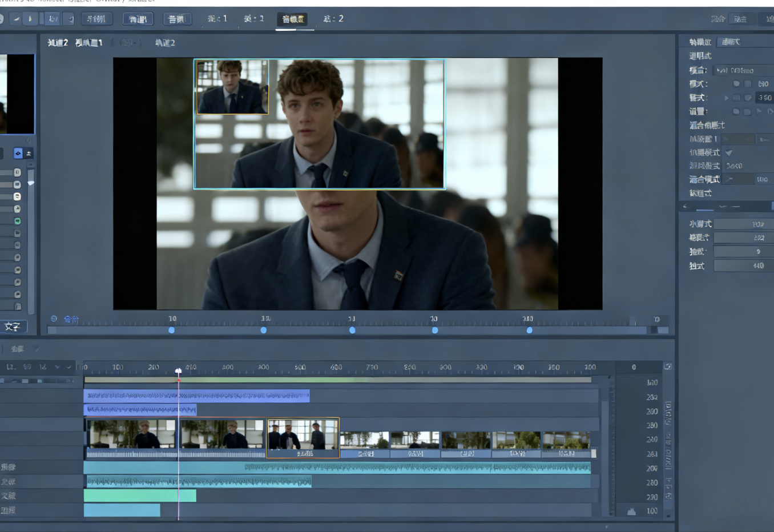Image resolution: width=774 pixels, height=532 pixels.
Task: Toggle the checked box next to value 350
Action: [x=748, y=98]
